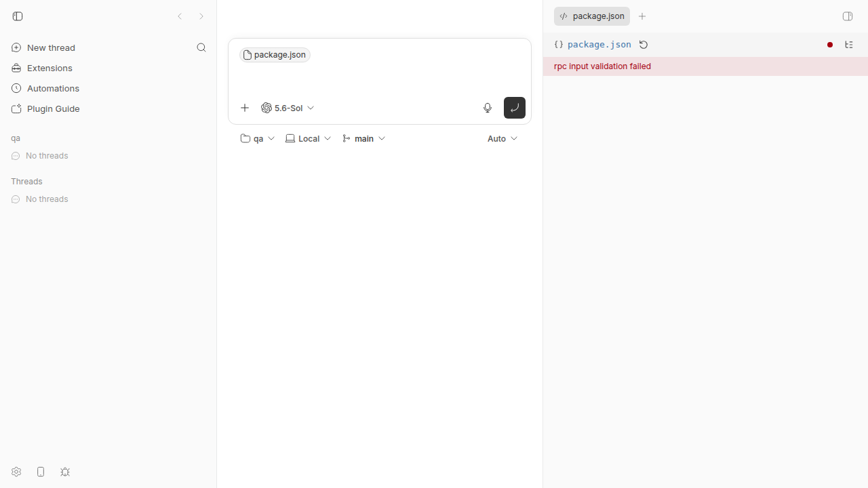Screen dimensions: 868x488
Task: Click the rpc input validation failed message
Action: (602, 66)
